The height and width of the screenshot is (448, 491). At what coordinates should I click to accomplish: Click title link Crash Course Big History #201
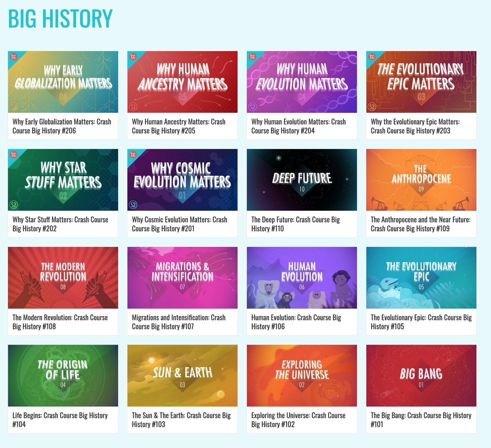(x=180, y=224)
